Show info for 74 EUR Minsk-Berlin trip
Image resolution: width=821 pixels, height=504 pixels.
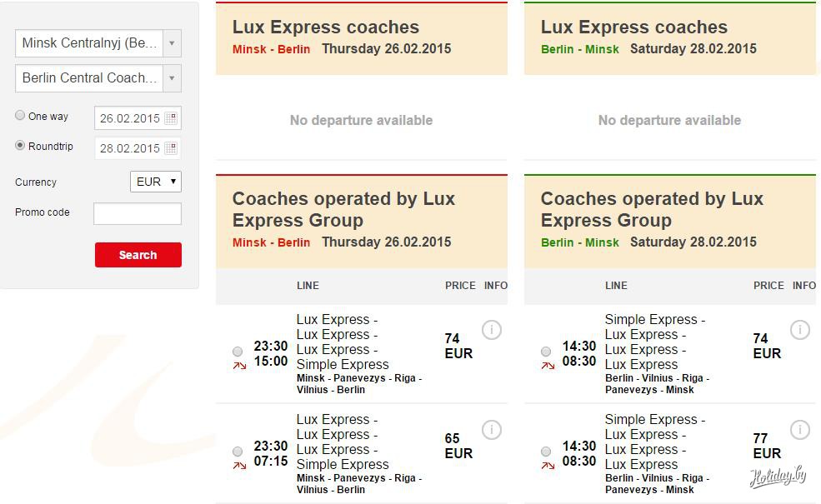tap(492, 330)
